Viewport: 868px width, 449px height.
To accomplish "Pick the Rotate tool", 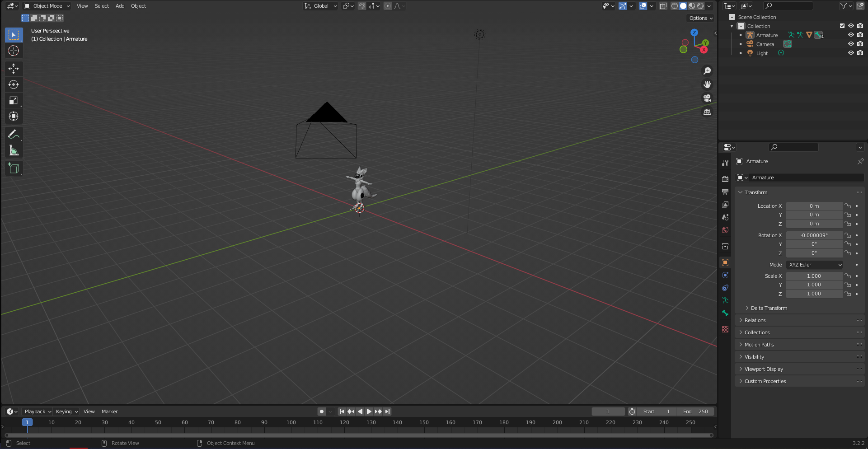I will click(x=14, y=84).
